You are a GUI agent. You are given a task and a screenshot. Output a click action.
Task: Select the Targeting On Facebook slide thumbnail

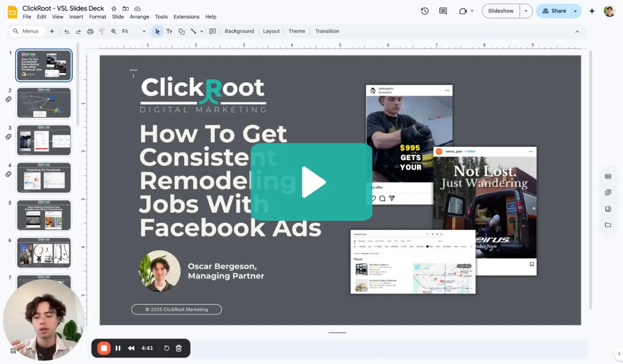44,177
